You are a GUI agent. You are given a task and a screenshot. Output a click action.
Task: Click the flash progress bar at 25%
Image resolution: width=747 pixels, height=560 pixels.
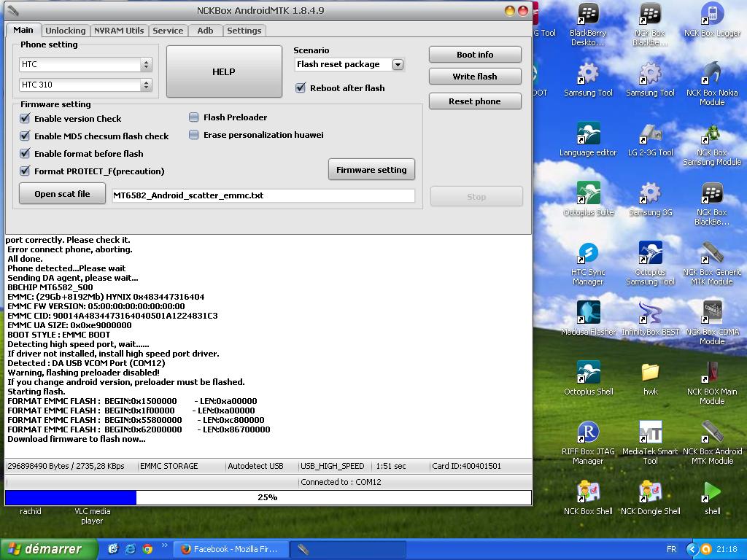tap(268, 497)
